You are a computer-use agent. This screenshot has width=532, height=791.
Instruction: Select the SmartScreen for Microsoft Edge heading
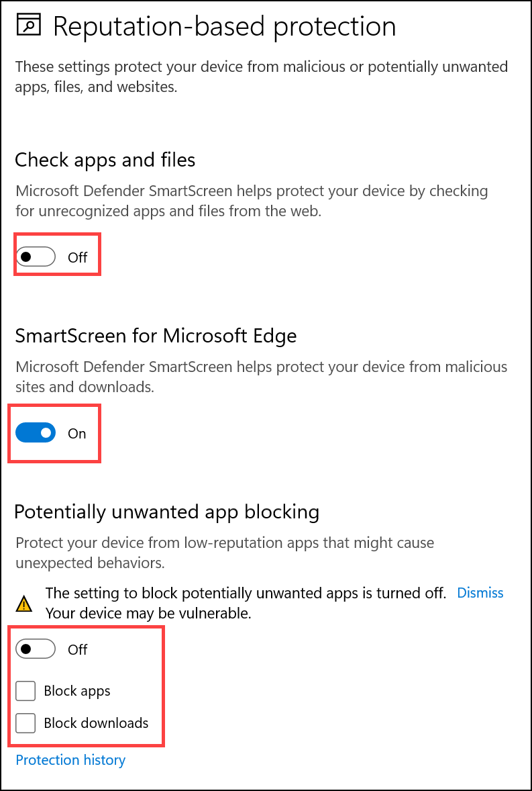pos(156,336)
